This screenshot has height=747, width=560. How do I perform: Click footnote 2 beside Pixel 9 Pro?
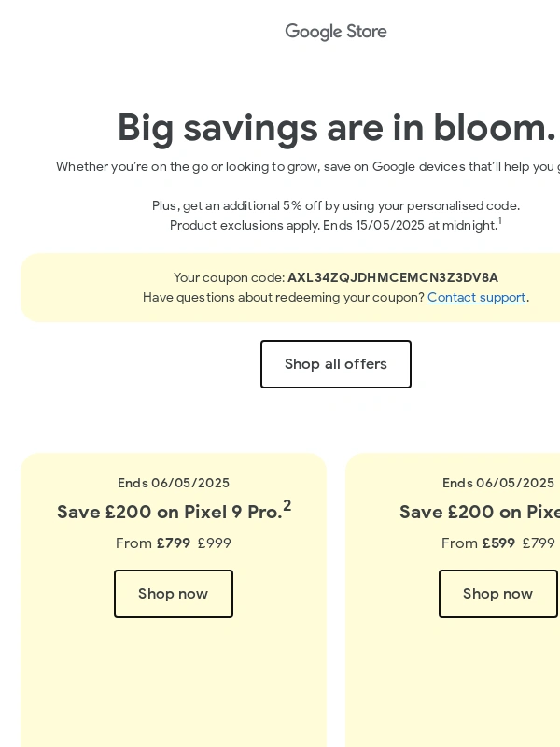point(287,505)
